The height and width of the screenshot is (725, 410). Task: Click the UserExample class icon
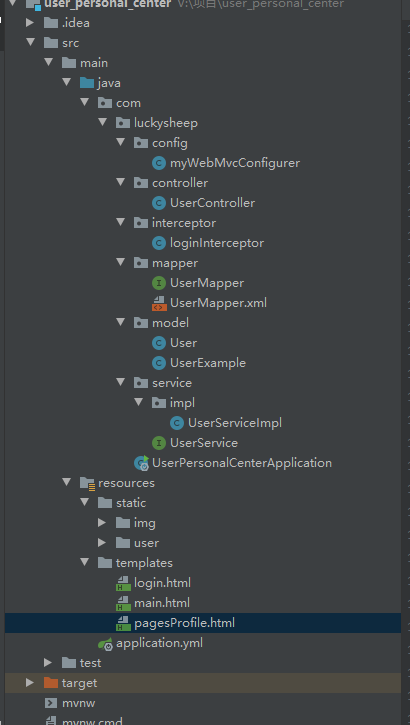coord(159,363)
